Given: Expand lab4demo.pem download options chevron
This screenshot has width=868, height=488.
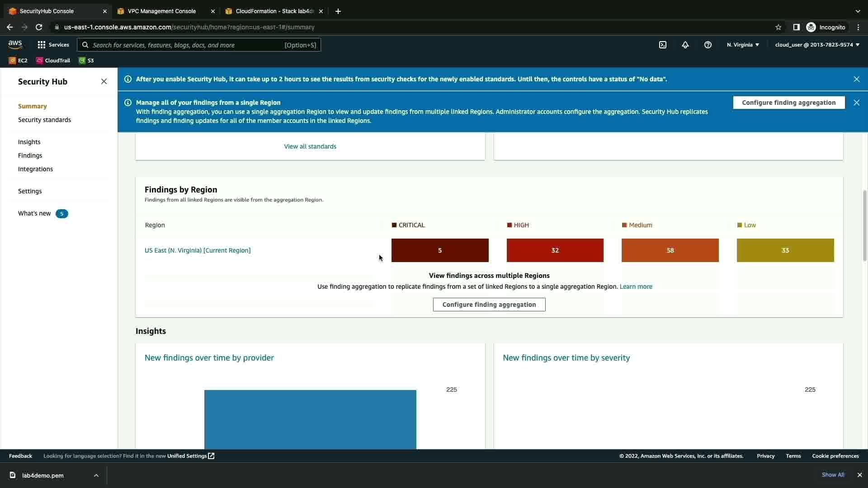Looking at the screenshot, I should (96, 475).
